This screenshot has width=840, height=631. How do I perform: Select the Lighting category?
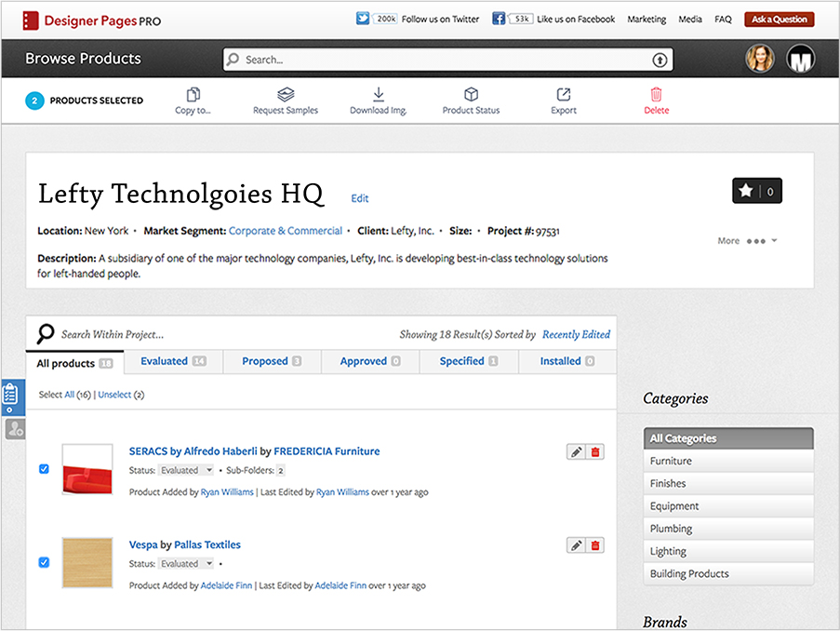coord(728,551)
